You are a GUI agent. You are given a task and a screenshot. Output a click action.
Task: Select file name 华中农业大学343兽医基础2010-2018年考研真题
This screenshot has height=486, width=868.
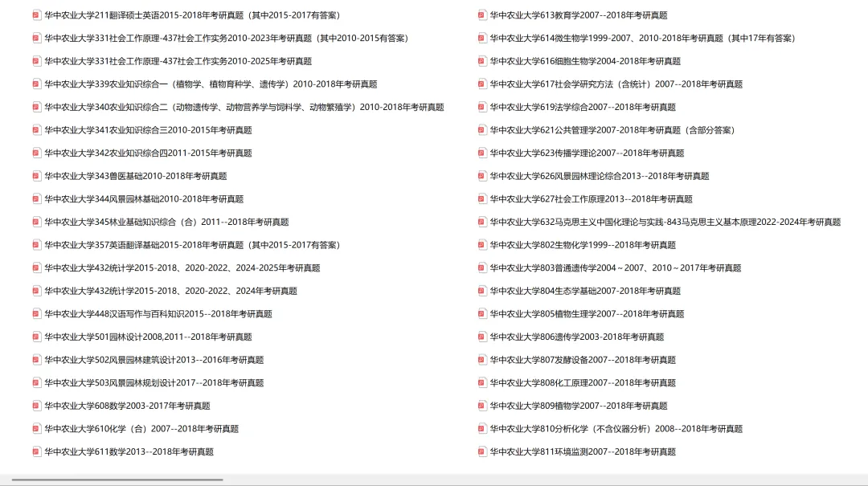(x=136, y=176)
